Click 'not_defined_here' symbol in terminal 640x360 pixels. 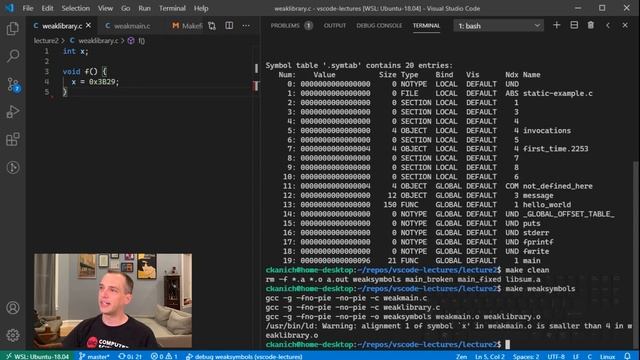click(558, 186)
